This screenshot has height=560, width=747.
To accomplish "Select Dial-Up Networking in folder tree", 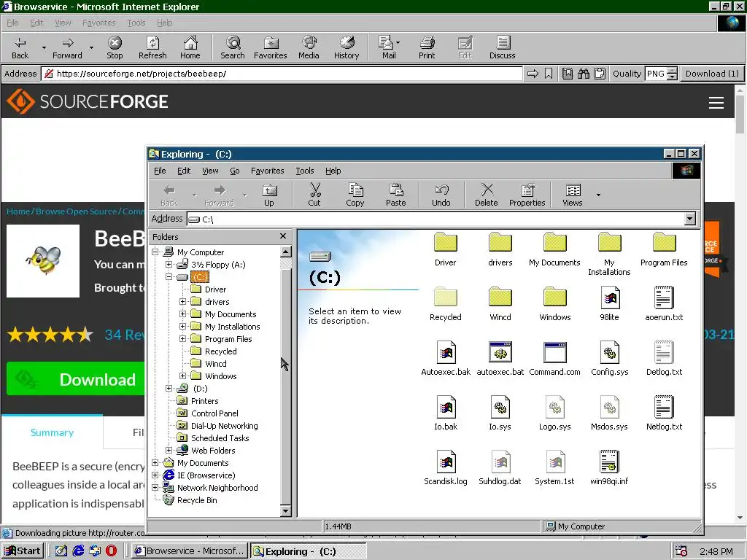I will (225, 426).
